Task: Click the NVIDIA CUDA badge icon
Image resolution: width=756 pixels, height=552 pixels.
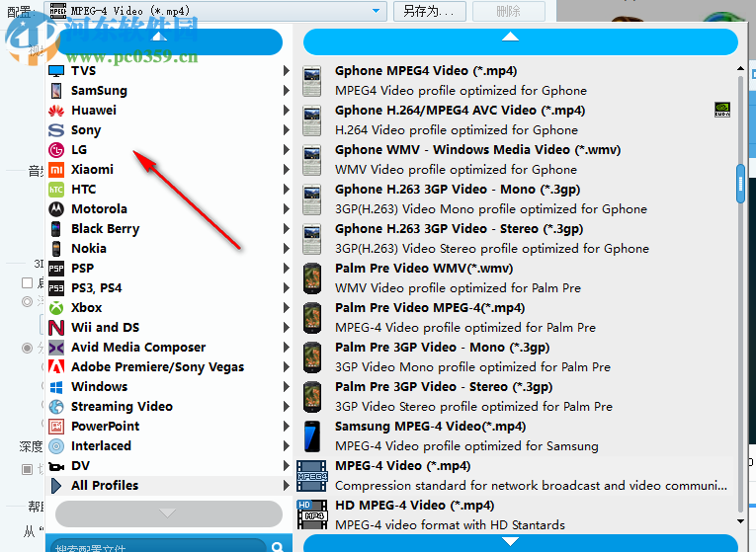Action: tap(721, 110)
